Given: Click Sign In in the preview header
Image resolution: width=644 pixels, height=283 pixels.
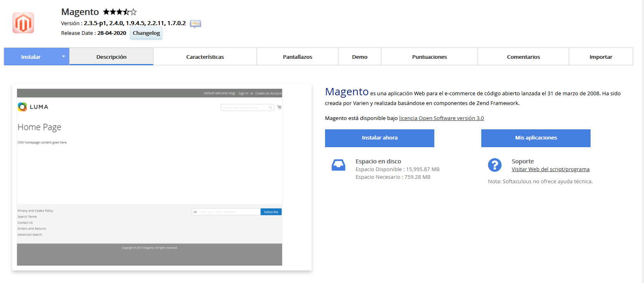Looking at the screenshot, I should pyautogui.click(x=243, y=93).
